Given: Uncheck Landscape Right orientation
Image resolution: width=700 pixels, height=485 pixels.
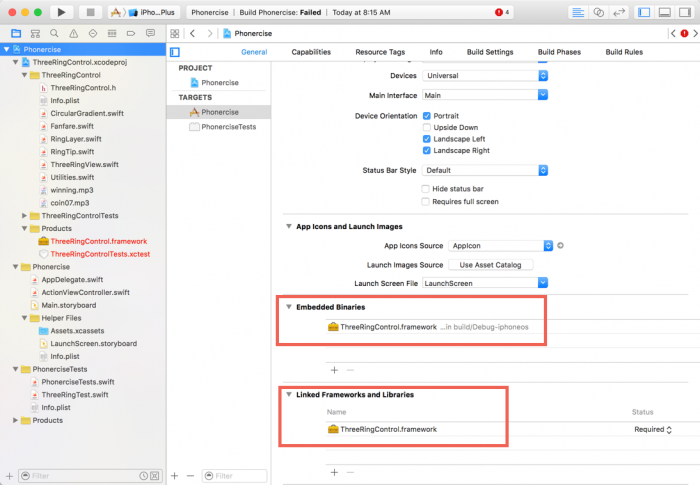Looking at the screenshot, I should pos(427,151).
